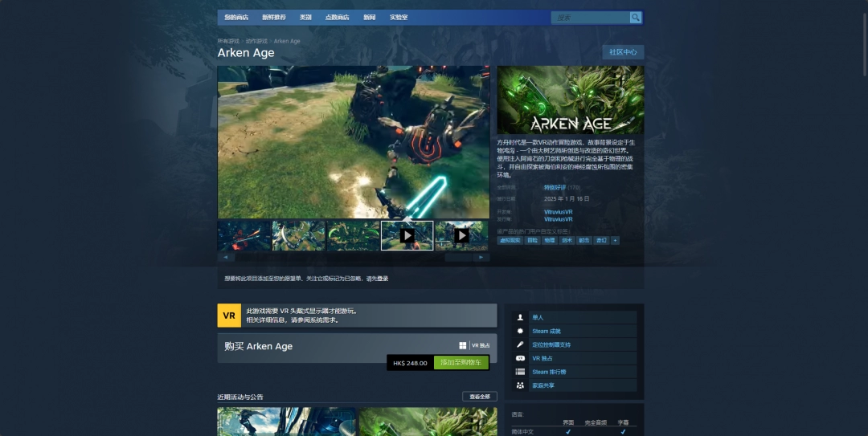
Task: Click the 射击 tag
Action: (584, 240)
